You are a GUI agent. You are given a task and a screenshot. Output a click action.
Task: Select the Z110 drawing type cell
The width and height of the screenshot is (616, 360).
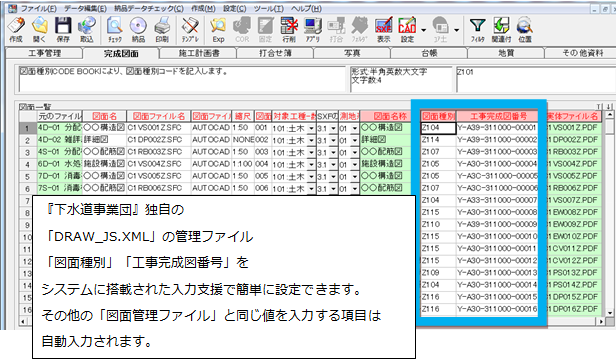(438, 224)
